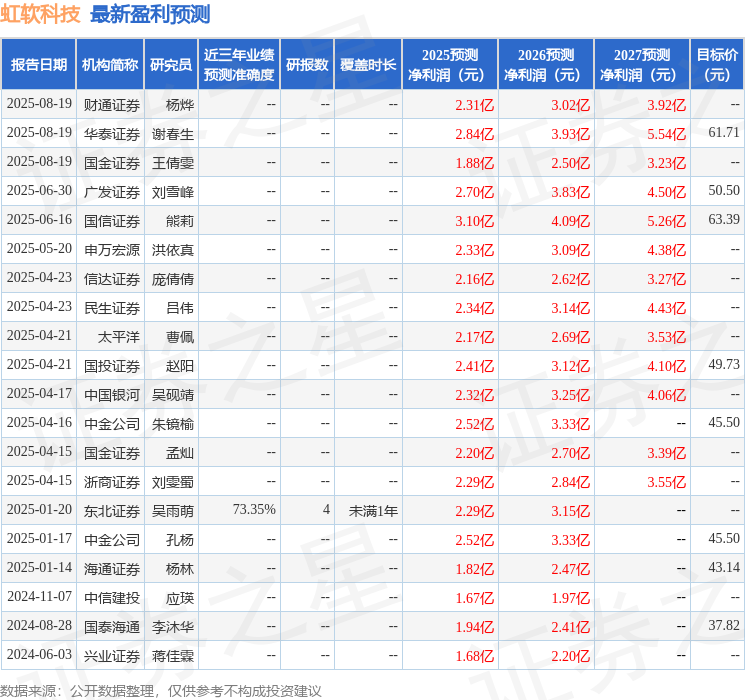745x700 pixels.
Task: Click analyst name 熊莉
Action: tap(180, 221)
